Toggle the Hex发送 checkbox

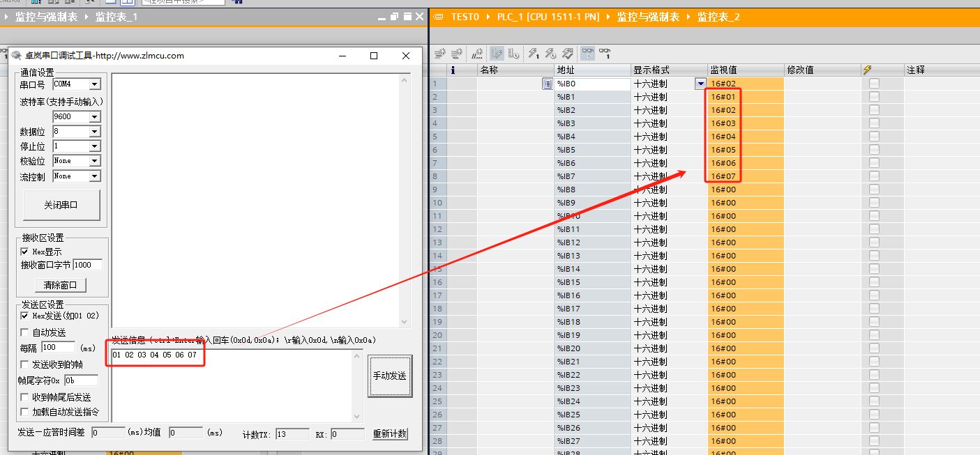pos(25,316)
